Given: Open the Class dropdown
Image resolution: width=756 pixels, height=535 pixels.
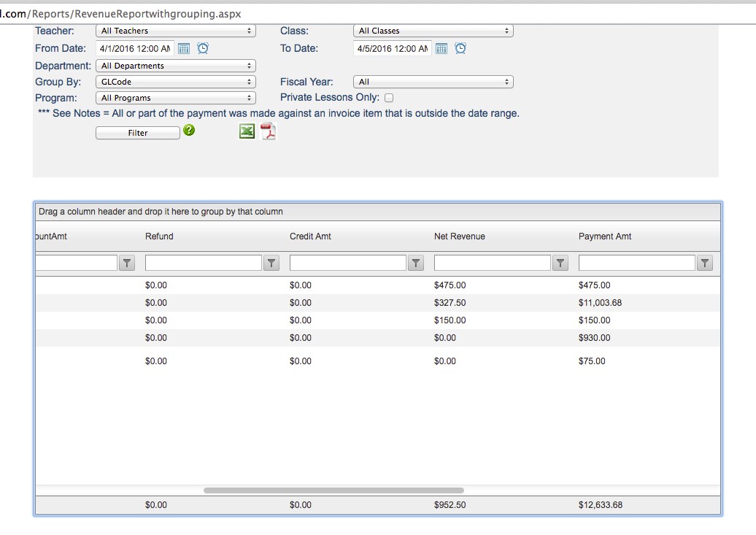Looking at the screenshot, I should pyautogui.click(x=433, y=31).
